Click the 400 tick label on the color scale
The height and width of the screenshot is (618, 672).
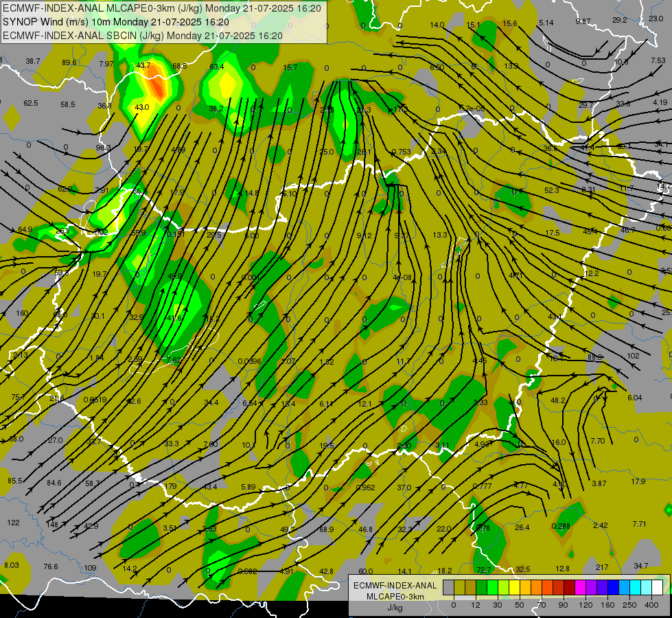[x=651, y=605]
